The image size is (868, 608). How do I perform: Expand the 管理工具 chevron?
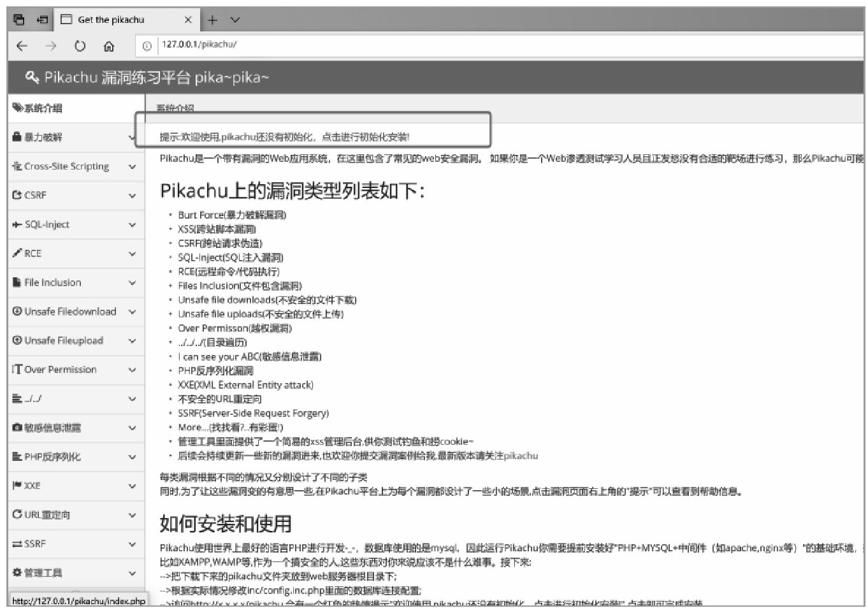pyautogui.click(x=132, y=573)
